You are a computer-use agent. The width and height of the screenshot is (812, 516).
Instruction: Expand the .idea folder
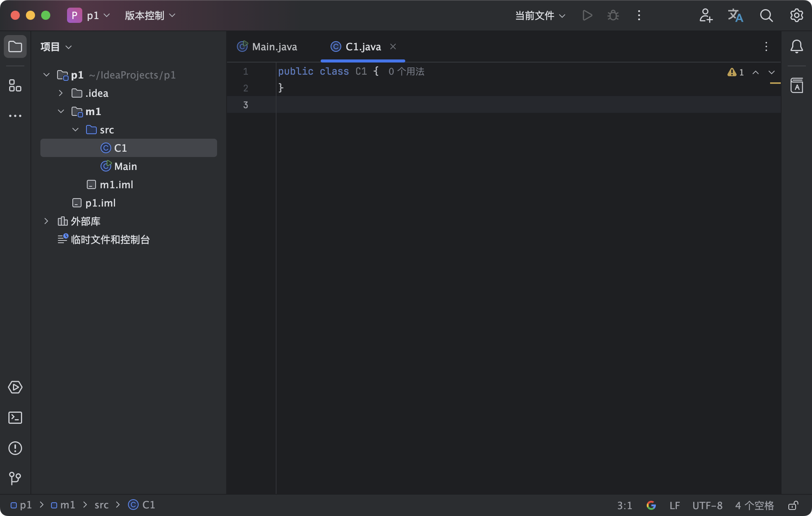pyautogui.click(x=61, y=93)
